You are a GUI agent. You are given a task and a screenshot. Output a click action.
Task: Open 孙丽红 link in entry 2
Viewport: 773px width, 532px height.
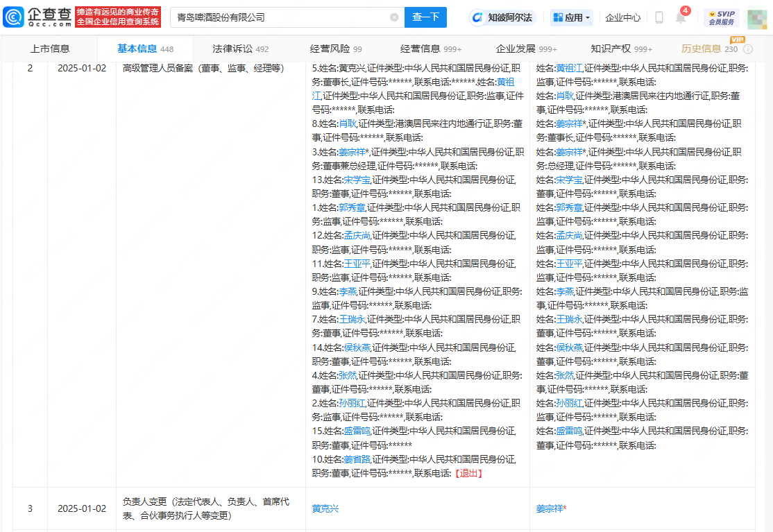pyautogui.click(x=352, y=403)
